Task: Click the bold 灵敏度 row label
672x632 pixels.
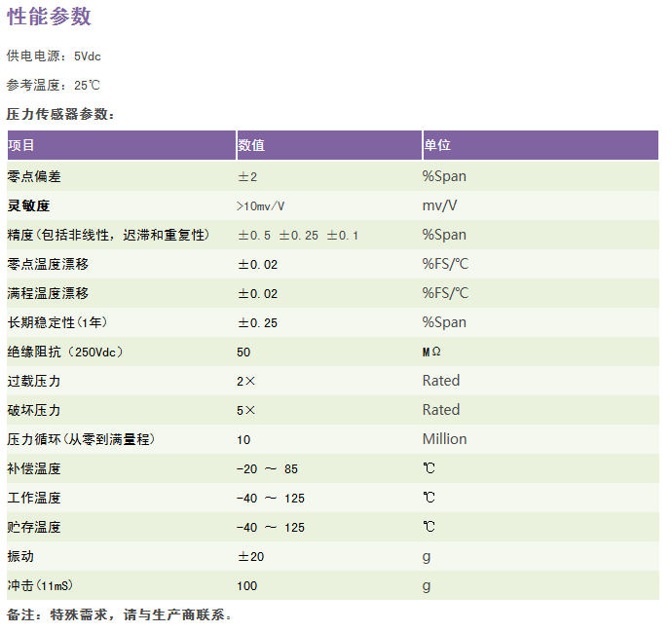Action: coord(28,205)
